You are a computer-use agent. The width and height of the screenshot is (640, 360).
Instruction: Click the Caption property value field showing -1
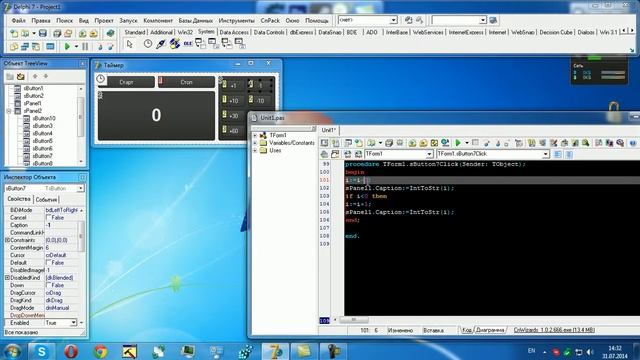[61, 225]
